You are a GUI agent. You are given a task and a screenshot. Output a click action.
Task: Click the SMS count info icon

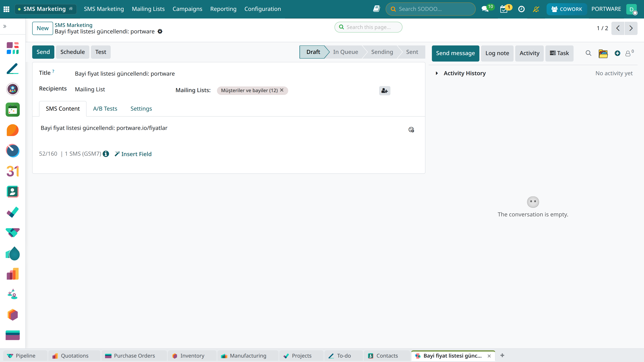tap(106, 154)
